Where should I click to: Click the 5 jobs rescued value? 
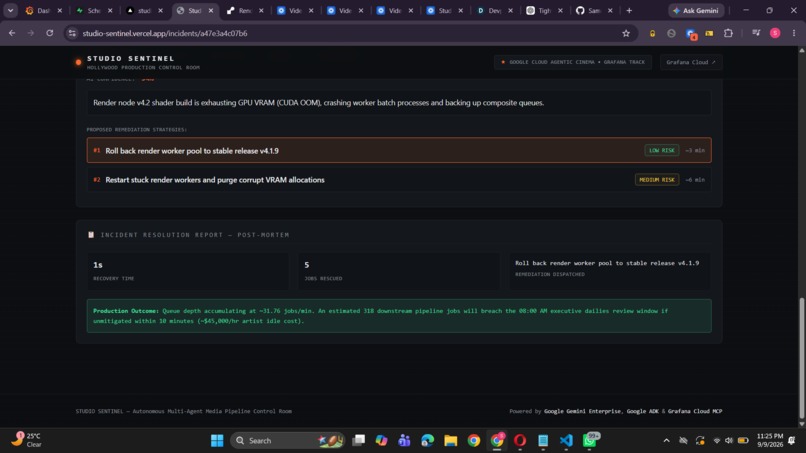click(306, 265)
